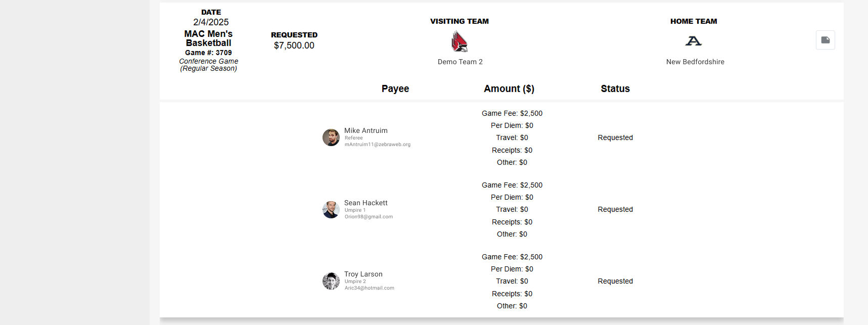Click the Demo Team 2 team name
The image size is (868, 325).
[460, 62]
